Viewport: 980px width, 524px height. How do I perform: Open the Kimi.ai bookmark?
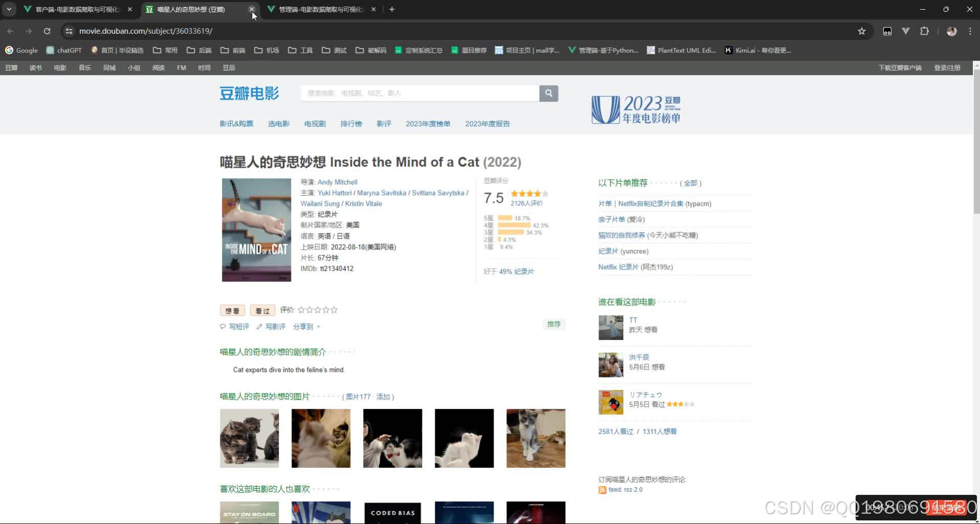pyautogui.click(x=758, y=50)
